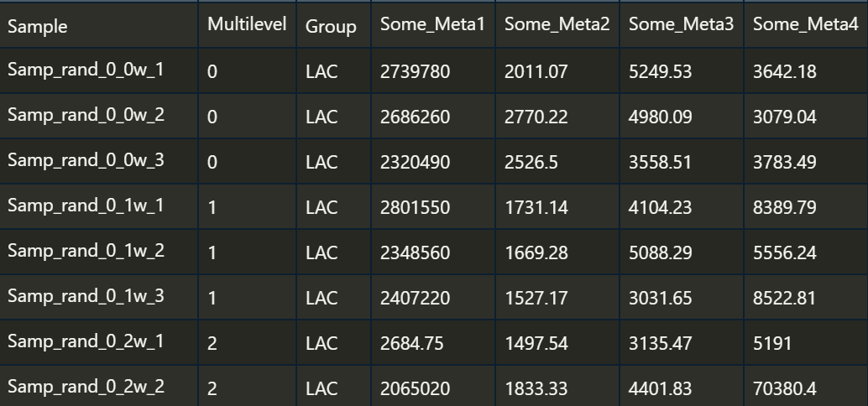The width and height of the screenshot is (868, 406).
Task: Select the Some_Meta1 column header
Action: point(433,25)
